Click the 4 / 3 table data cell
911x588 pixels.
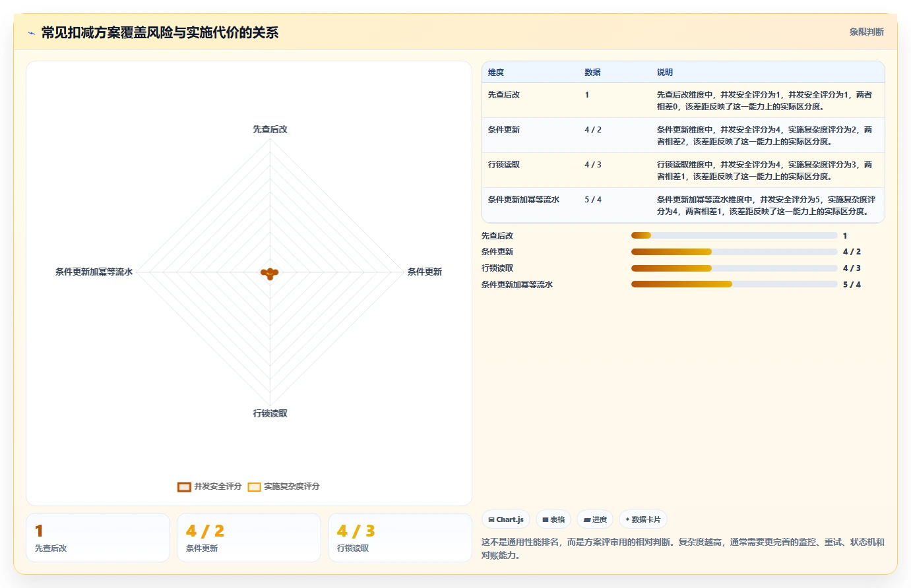tap(593, 165)
